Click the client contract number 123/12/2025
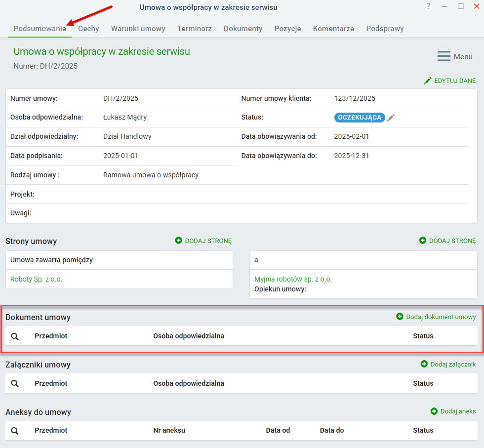The height and width of the screenshot is (448, 484). pos(355,98)
